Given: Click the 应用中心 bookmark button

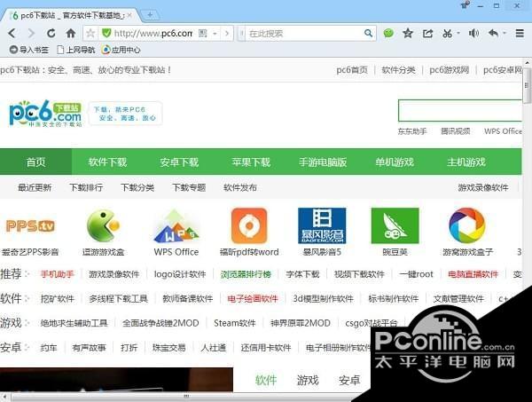Looking at the screenshot, I should (x=120, y=50).
